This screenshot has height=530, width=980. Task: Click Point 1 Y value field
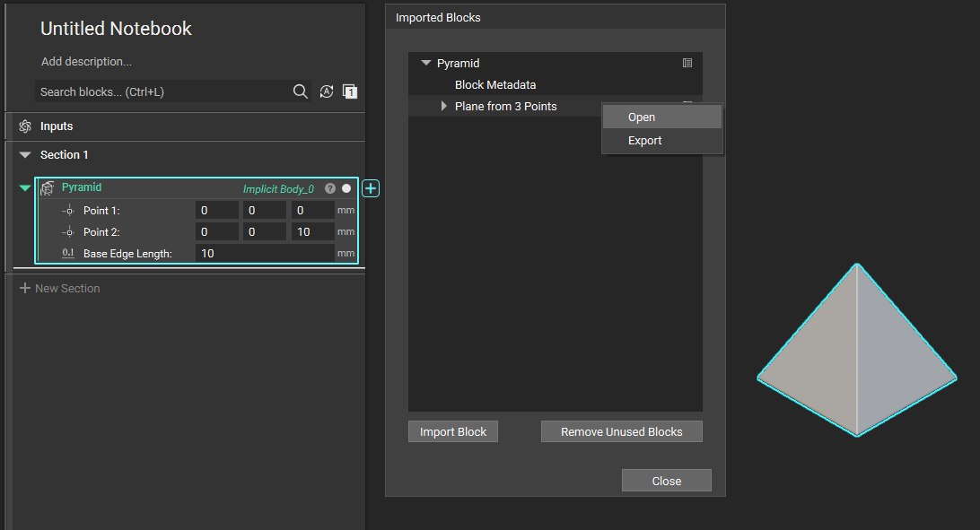pyautogui.click(x=265, y=211)
